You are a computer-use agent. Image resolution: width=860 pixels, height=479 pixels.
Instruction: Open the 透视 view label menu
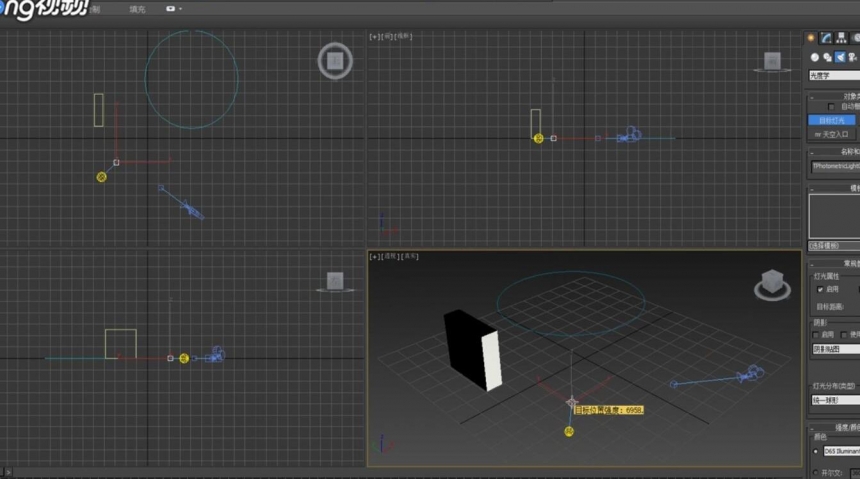coord(390,256)
